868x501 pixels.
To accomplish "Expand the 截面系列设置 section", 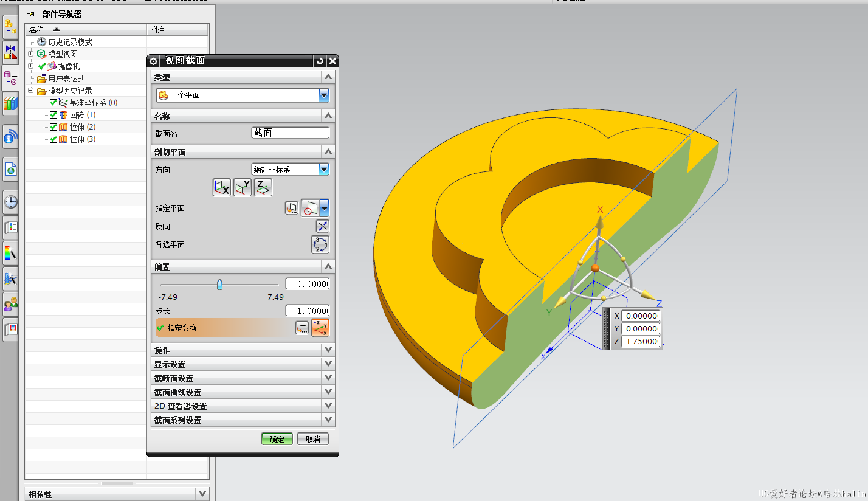I will tap(328, 420).
